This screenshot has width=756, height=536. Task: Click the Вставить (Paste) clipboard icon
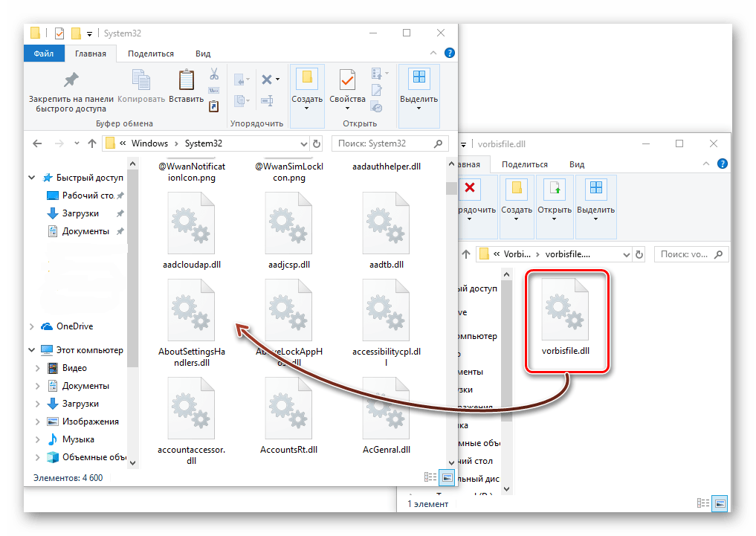186,87
